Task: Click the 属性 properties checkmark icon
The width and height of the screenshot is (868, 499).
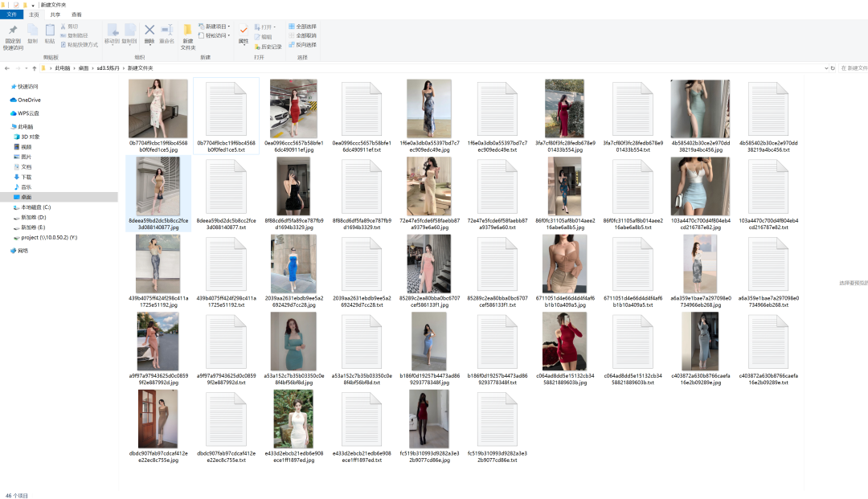Action: (244, 30)
